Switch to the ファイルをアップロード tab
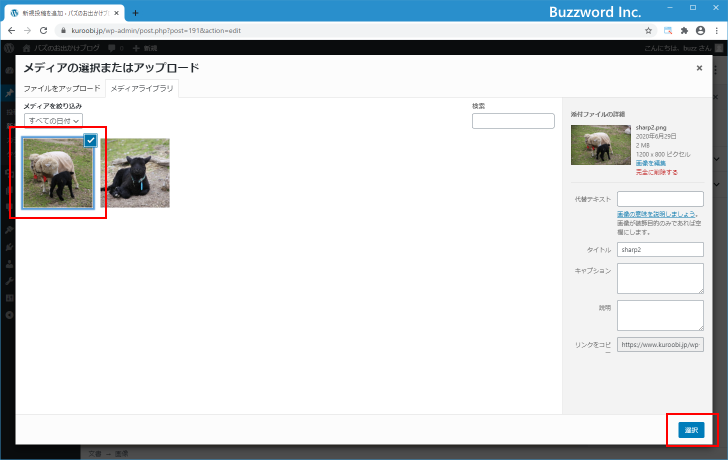Screen dimensions: 728x460 [62, 89]
